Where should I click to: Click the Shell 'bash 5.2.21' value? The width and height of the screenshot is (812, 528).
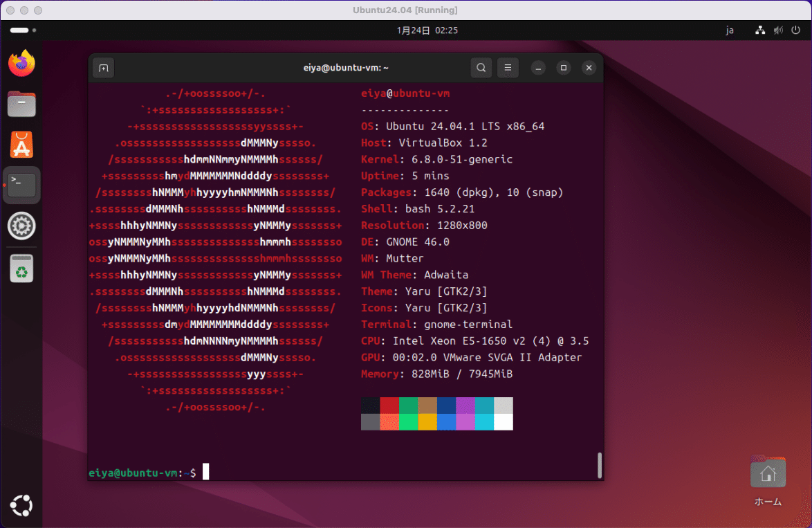pyautogui.click(x=440, y=209)
